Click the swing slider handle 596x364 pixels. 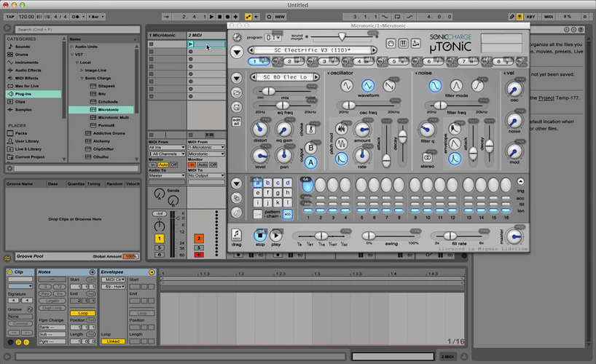coord(369,236)
